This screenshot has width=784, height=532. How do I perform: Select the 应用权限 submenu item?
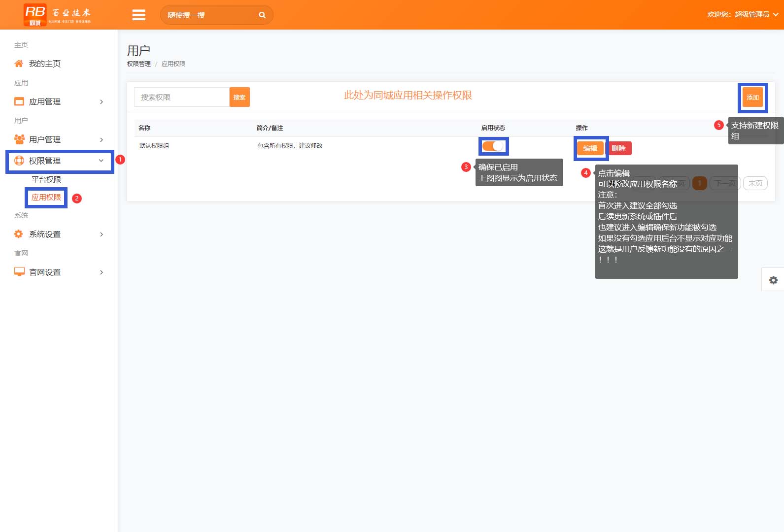pos(46,198)
